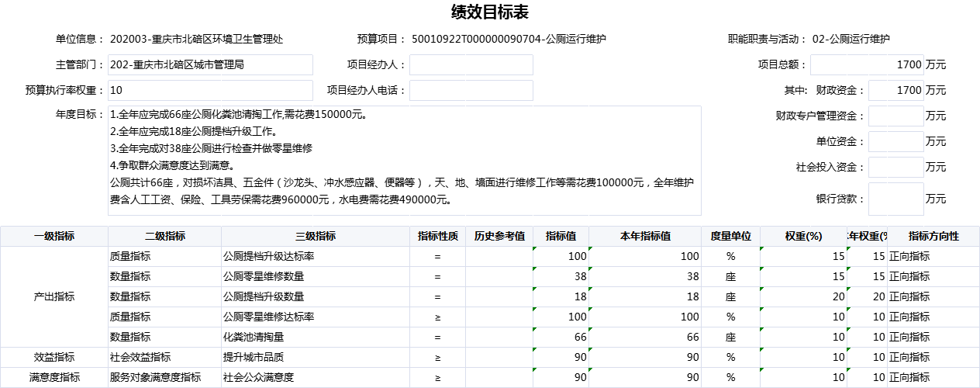Click 指标值 cell 66 for 化粪池清掏量
980x388 pixels.
click(x=561, y=338)
